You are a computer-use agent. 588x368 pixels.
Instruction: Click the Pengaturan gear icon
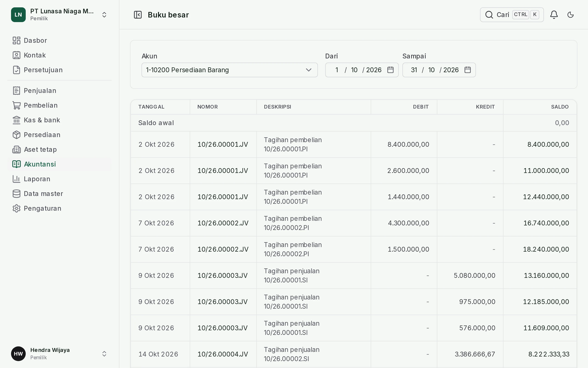point(17,208)
